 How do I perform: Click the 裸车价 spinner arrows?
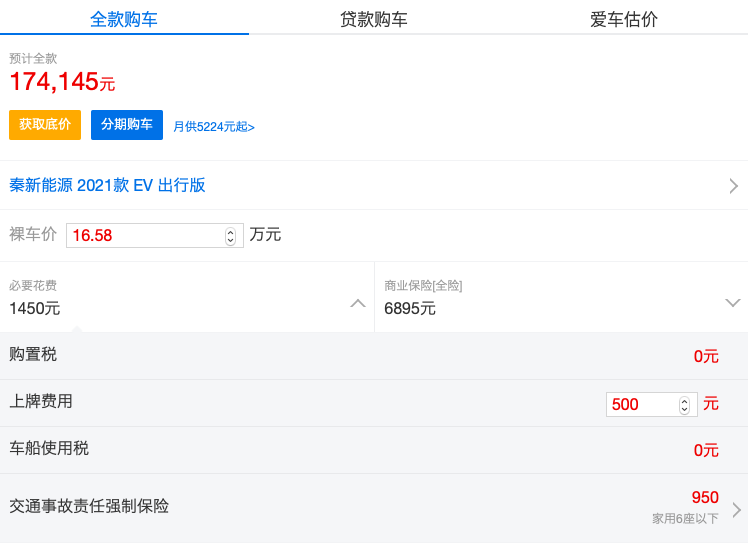[230, 236]
